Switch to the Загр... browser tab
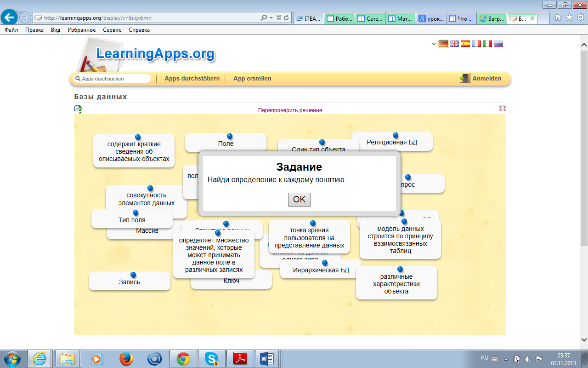 (492, 18)
